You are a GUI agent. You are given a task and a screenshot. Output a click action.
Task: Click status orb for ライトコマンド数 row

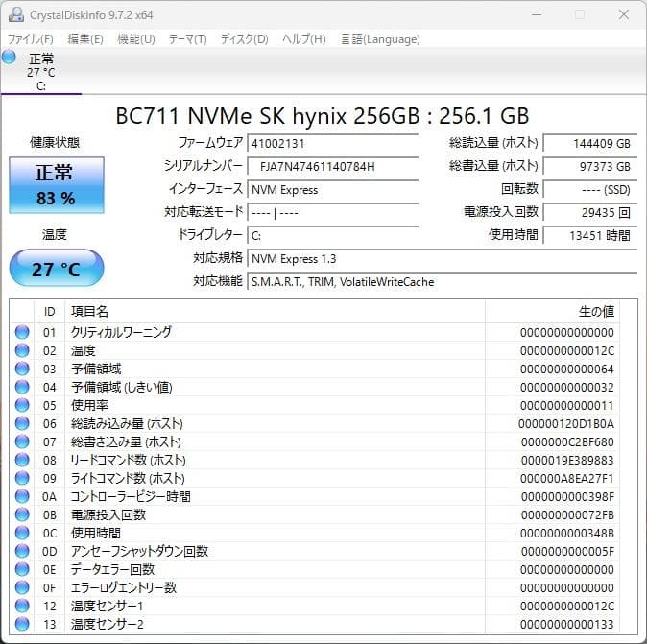[x=22, y=478]
